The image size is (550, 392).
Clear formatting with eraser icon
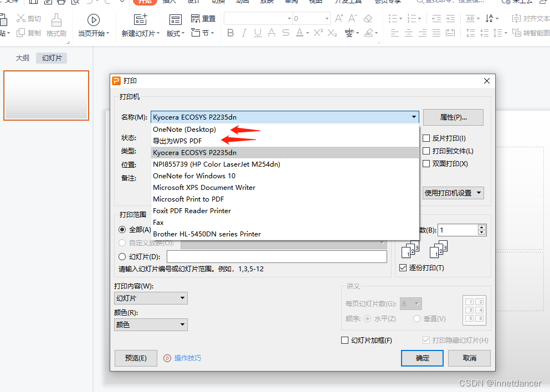pos(368,18)
